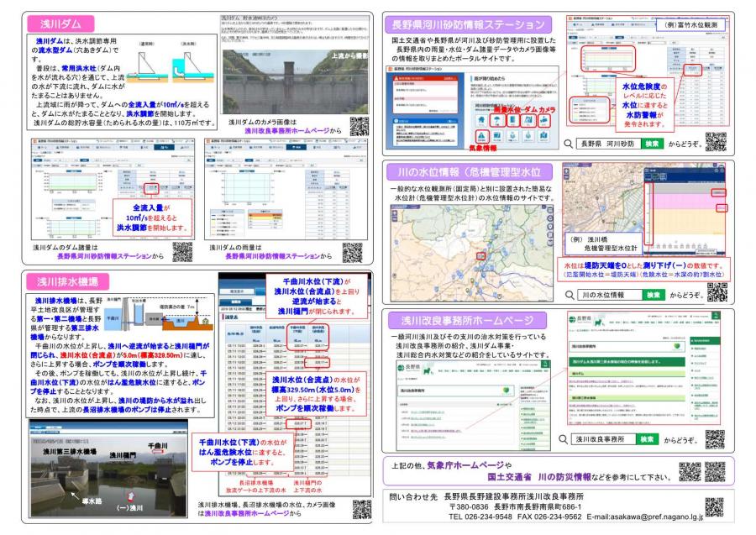Click the 浅川排水機場 pink heading
The image size is (756, 535).
point(67,281)
